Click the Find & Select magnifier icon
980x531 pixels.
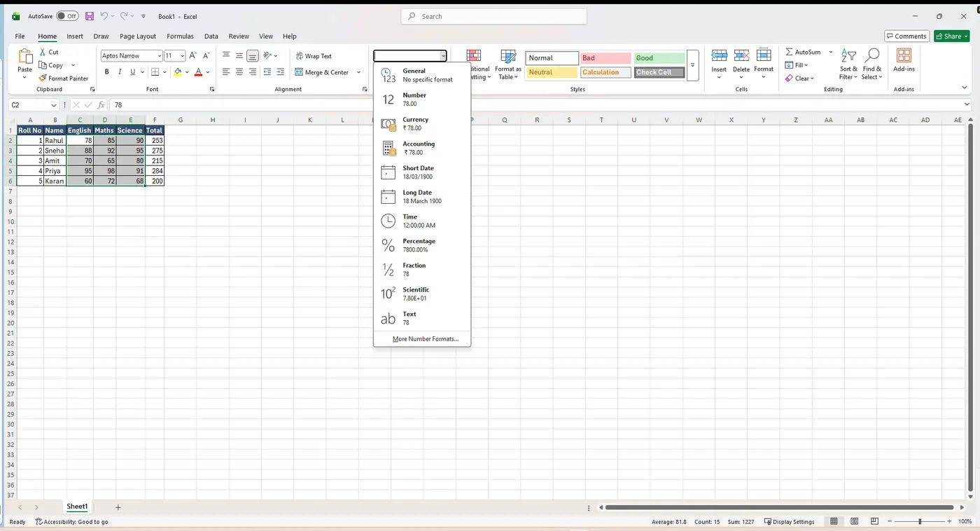(x=872, y=55)
